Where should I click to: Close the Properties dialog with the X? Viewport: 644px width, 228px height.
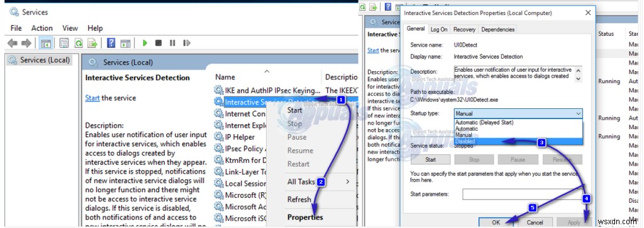coord(588,13)
